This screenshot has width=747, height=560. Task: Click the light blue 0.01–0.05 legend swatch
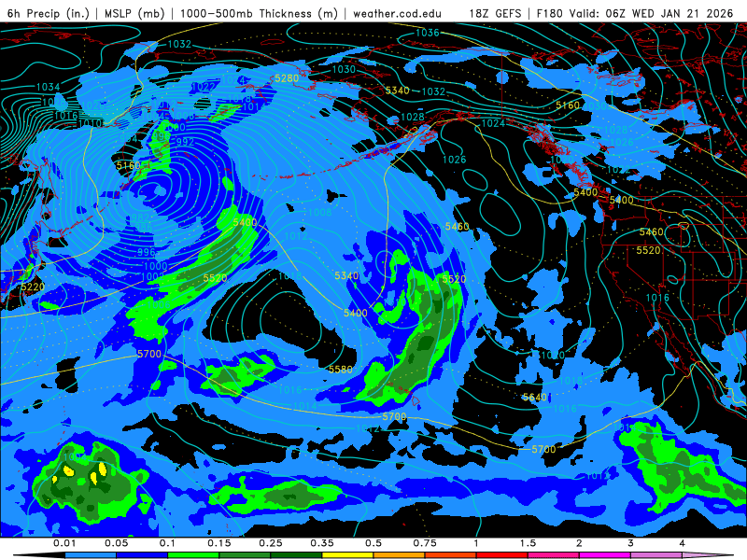(91, 555)
